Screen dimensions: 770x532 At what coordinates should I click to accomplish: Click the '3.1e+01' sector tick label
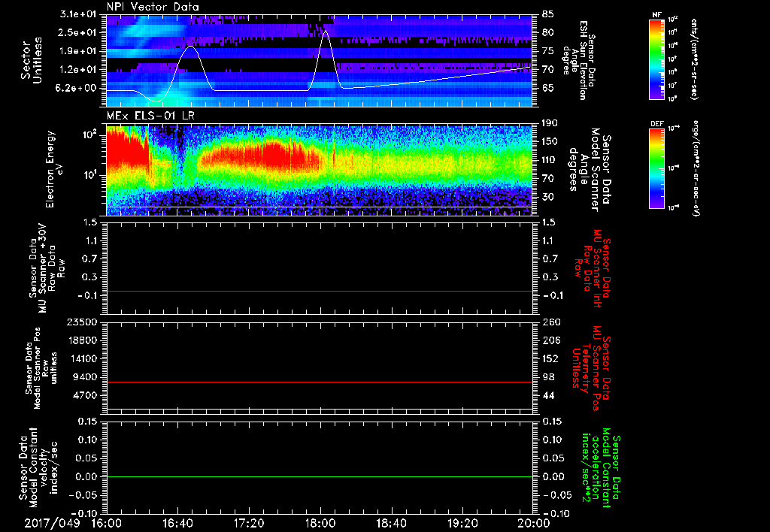(x=77, y=14)
